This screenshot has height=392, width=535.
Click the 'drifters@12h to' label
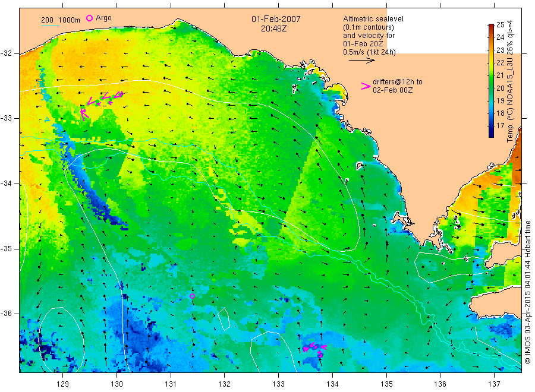398,82
